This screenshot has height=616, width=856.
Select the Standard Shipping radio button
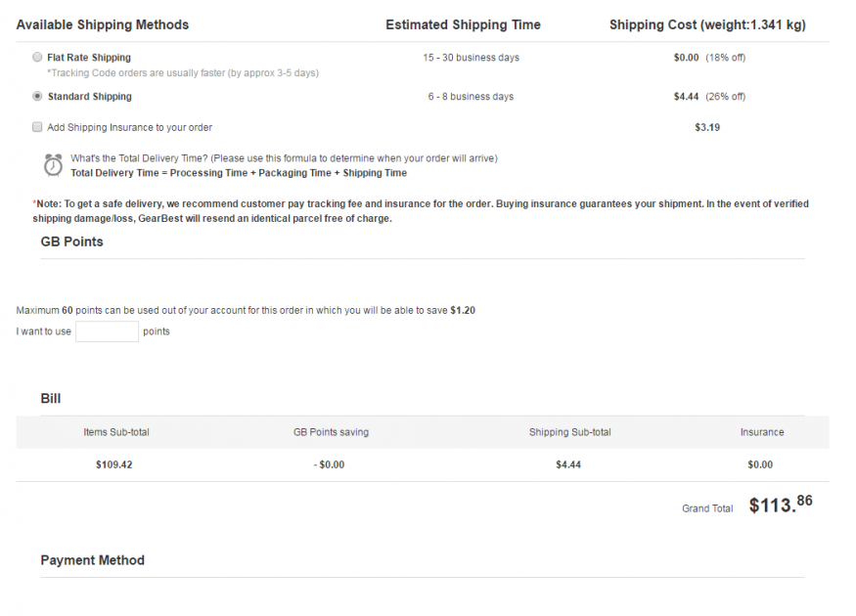click(x=37, y=96)
